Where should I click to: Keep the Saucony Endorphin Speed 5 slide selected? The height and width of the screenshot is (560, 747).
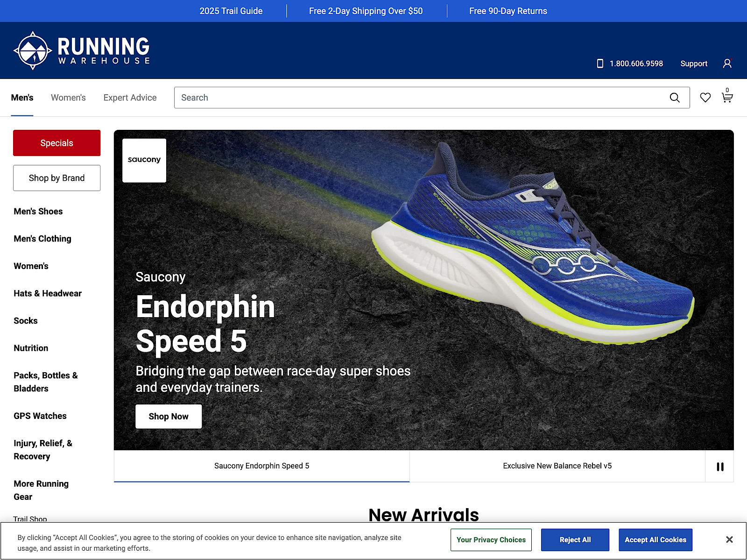pyautogui.click(x=261, y=466)
